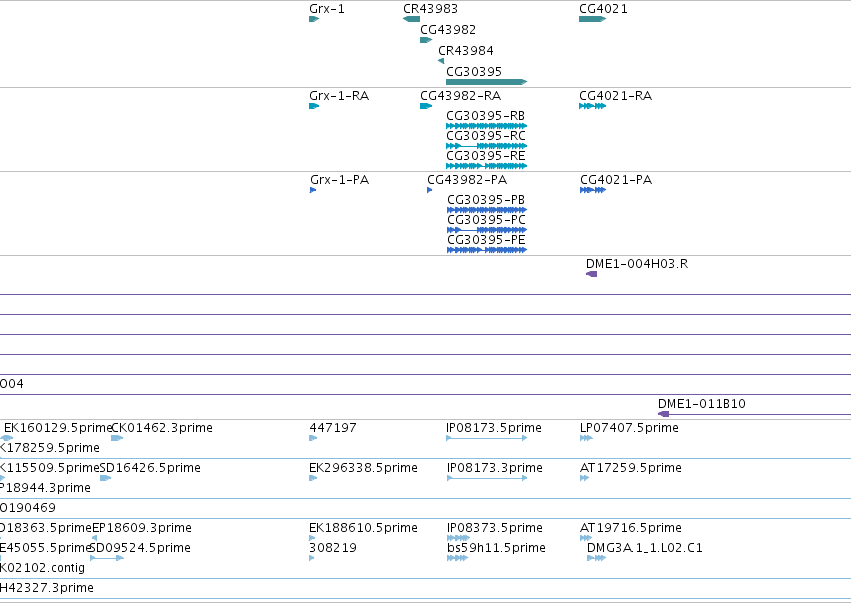The image size is (851, 603).
Task: Click the IP08173.5prime alignment line glyph
Action: click(486, 438)
